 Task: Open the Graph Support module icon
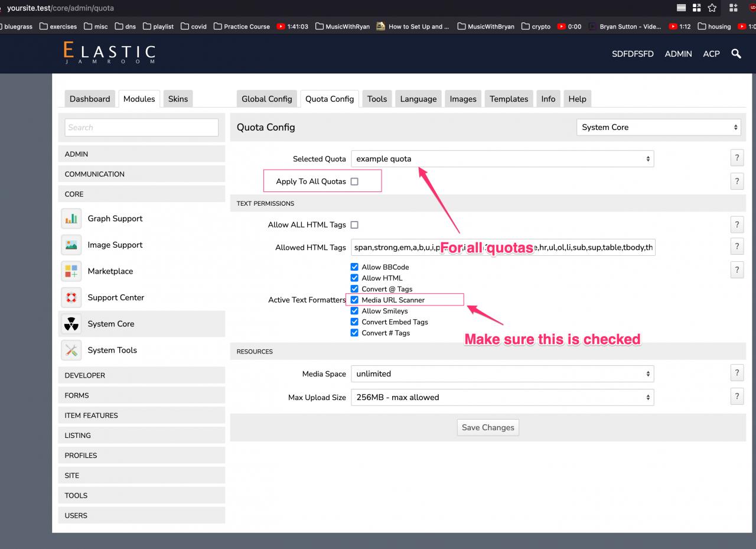(x=71, y=219)
